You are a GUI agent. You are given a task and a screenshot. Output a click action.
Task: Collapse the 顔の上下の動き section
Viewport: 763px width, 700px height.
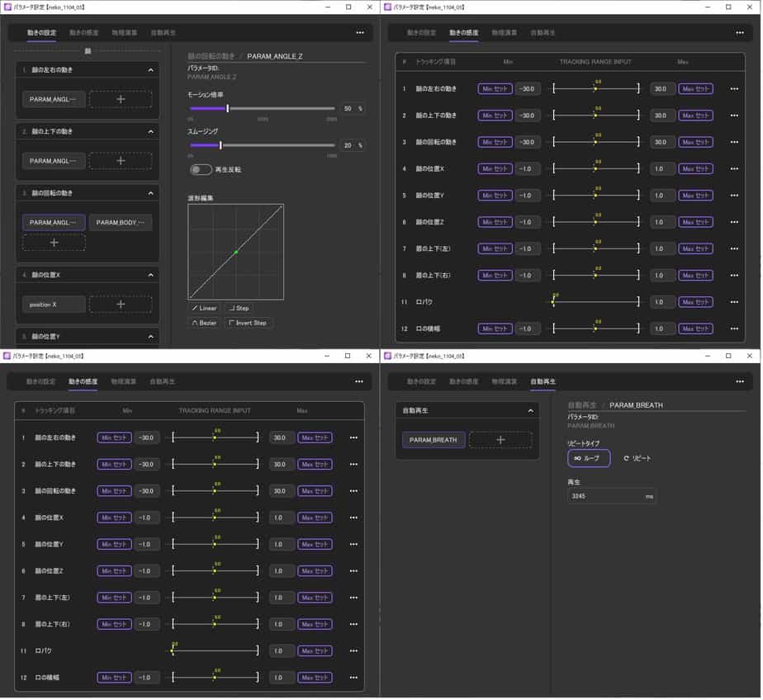coord(151,132)
